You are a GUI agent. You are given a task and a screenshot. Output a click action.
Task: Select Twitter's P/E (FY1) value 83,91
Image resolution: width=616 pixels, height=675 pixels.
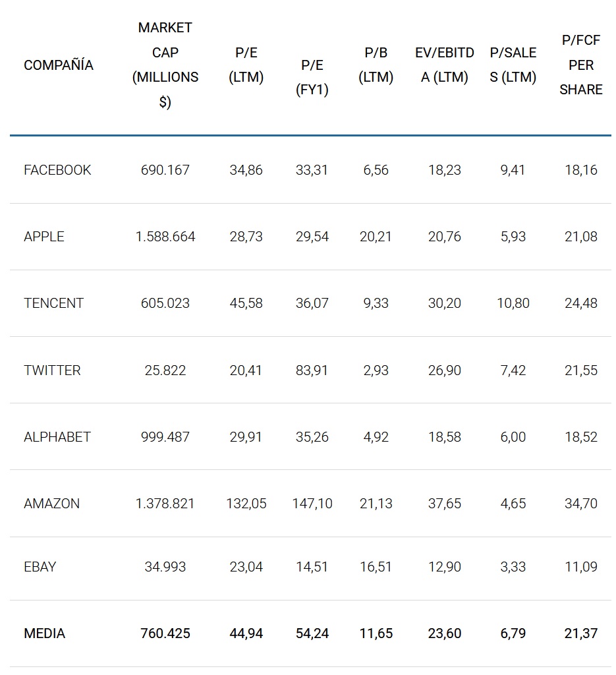pyautogui.click(x=312, y=370)
